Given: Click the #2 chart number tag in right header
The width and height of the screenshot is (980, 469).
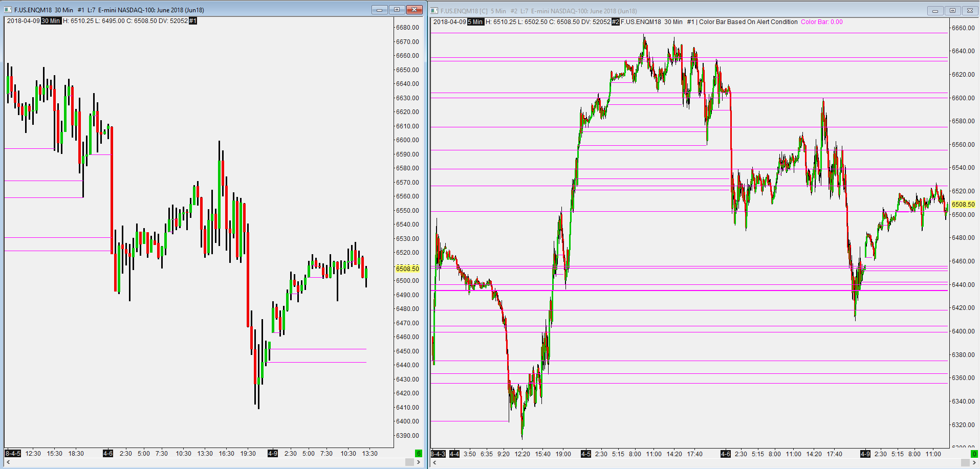Looking at the screenshot, I should tap(616, 22).
